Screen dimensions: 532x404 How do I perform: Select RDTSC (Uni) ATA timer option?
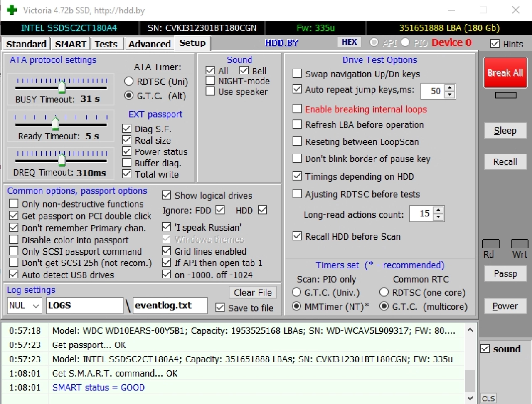tap(129, 82)
